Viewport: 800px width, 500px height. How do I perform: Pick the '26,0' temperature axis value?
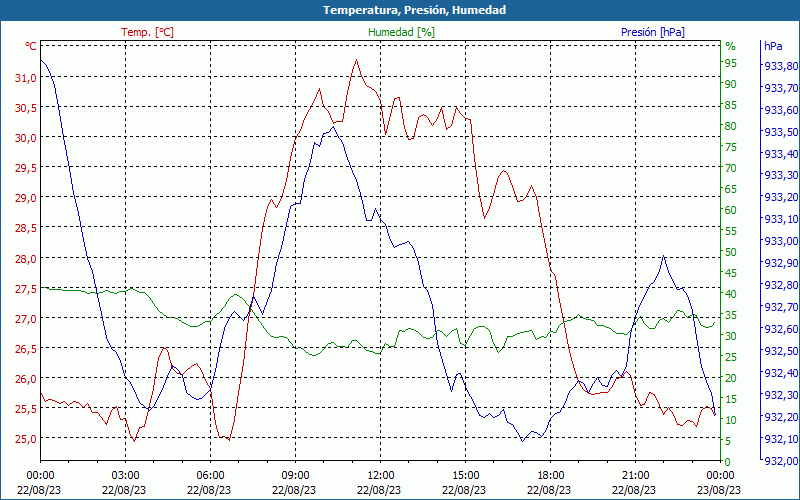pos(26,379)
